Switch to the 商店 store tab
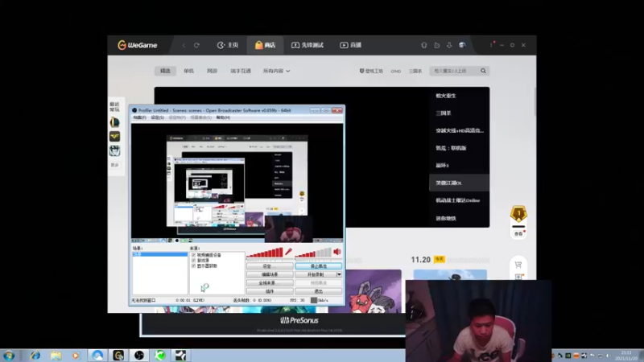This screenshot has height=362, width=644. [266, 45]
